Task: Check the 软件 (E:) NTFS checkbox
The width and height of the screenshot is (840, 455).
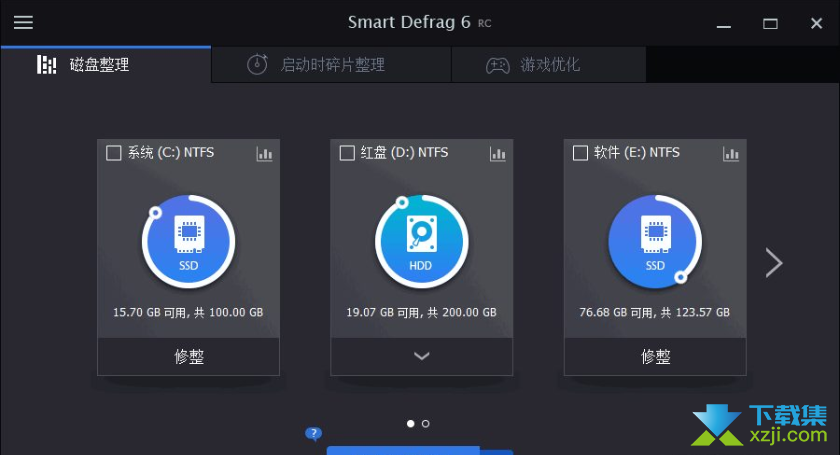Action: coord(580,153)
